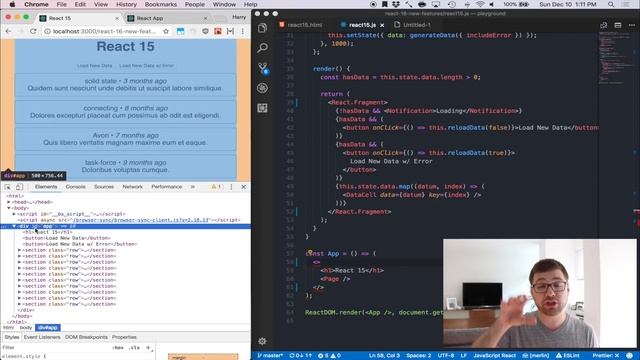Select body in DevTools breadcrumb

tap(25, 328)
